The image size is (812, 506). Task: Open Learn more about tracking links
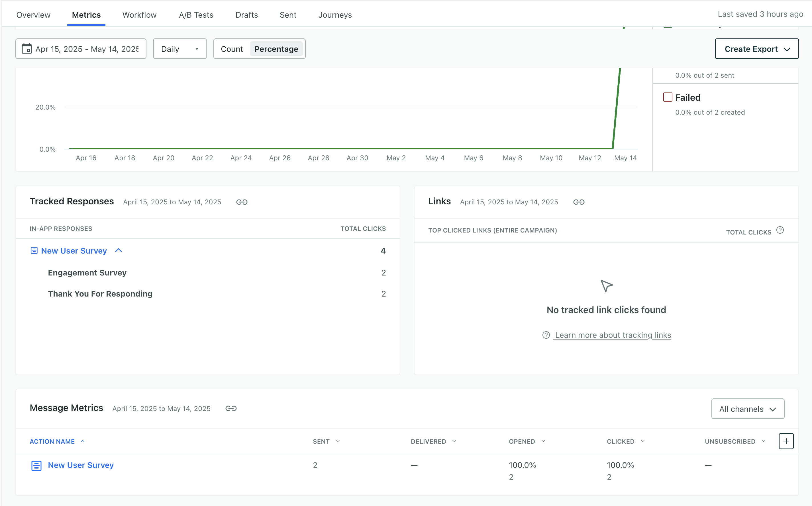[x=612, y=335]
